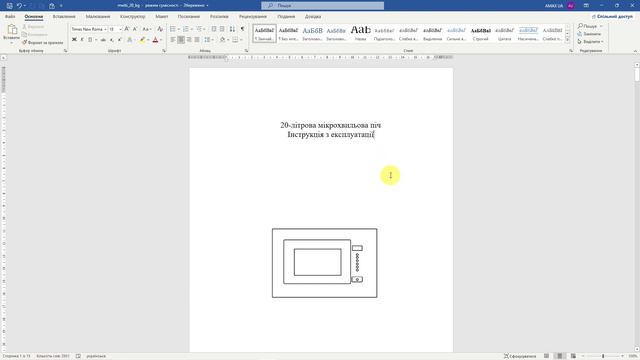Apply red font color
The image size is (640, 360).
155,40
